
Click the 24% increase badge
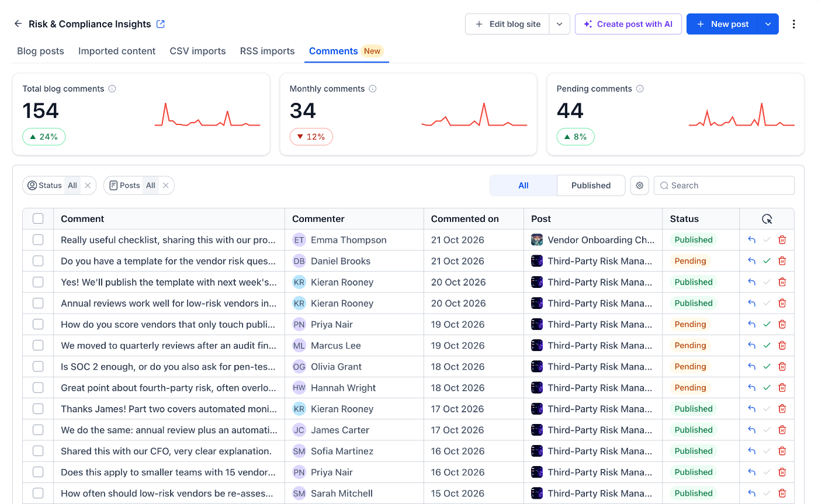coord(44,137)
